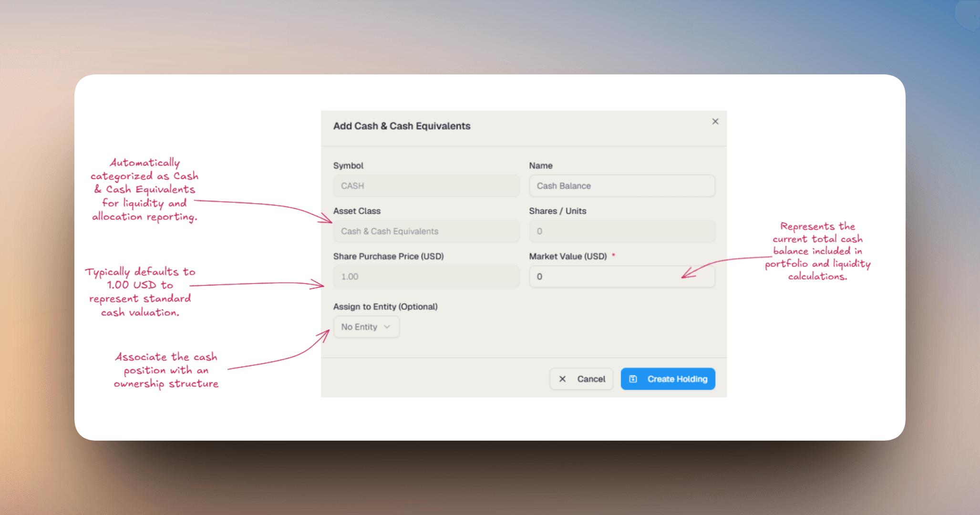Click the Symbol label
This screenshot has height=515, width=980.
[x=348, y=165]
